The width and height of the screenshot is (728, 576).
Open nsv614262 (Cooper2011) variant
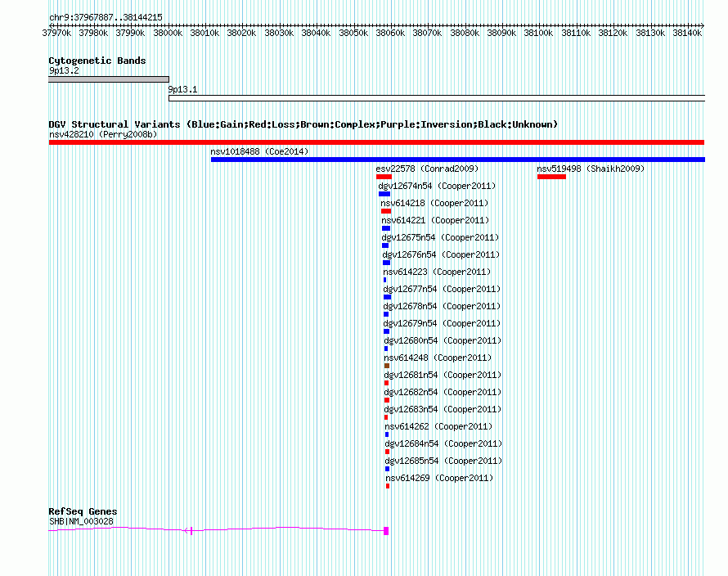438,426
